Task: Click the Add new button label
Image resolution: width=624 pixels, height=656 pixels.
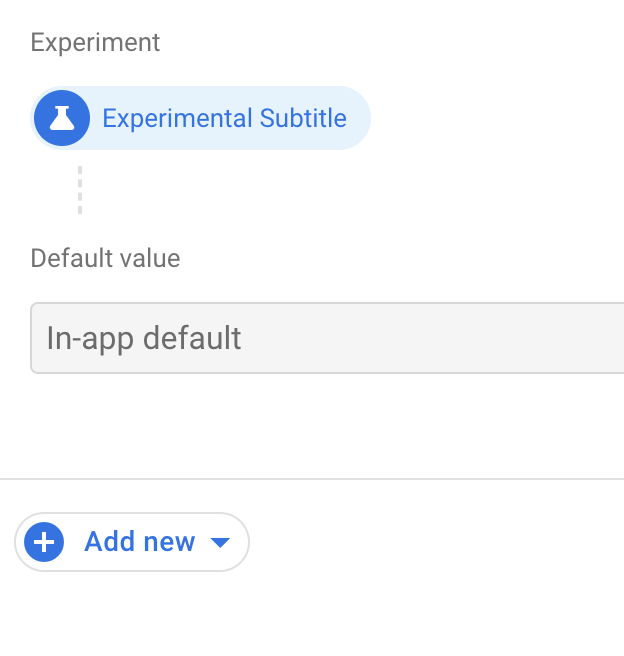Action: pyautogui.click(x=139, y=542)
